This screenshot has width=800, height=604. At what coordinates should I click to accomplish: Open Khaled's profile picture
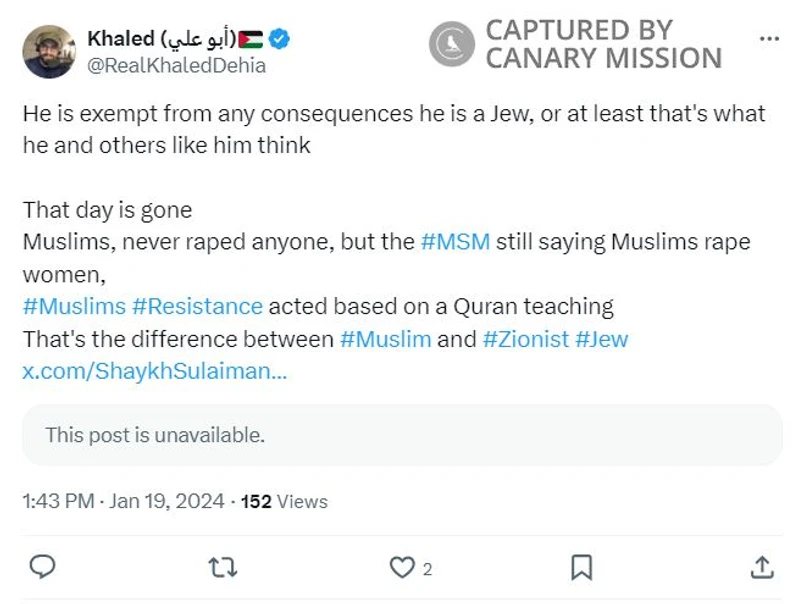pos(49,51)
